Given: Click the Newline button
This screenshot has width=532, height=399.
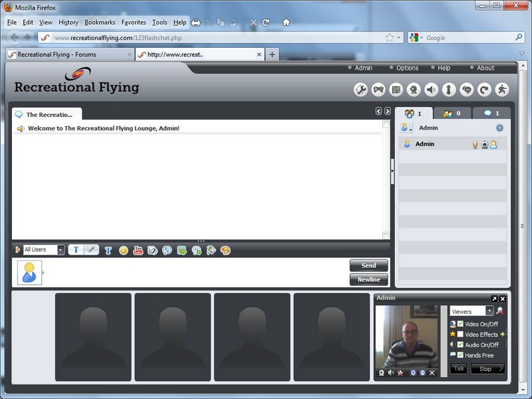Looking at the screenshot, I should coord(369,279).
